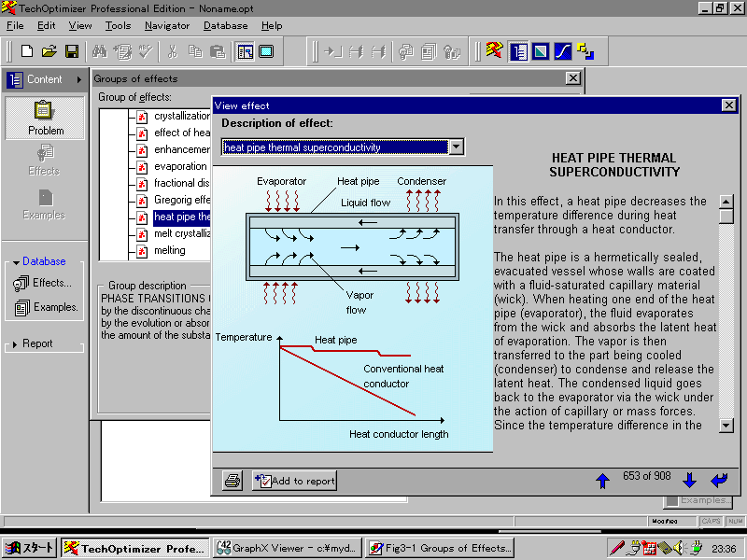The image size is (747, 560).
Task: Select the 'melt crystalliz' tree item
Action: 181,233
